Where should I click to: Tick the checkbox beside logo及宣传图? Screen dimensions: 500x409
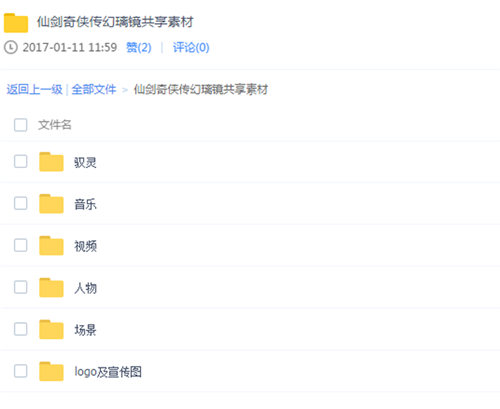(21, 371)
